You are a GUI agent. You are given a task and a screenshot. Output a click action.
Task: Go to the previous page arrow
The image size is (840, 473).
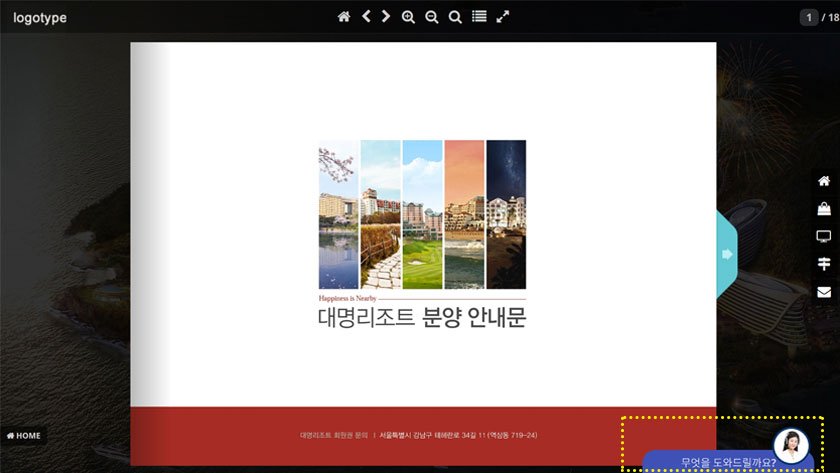tap(366, 17)
